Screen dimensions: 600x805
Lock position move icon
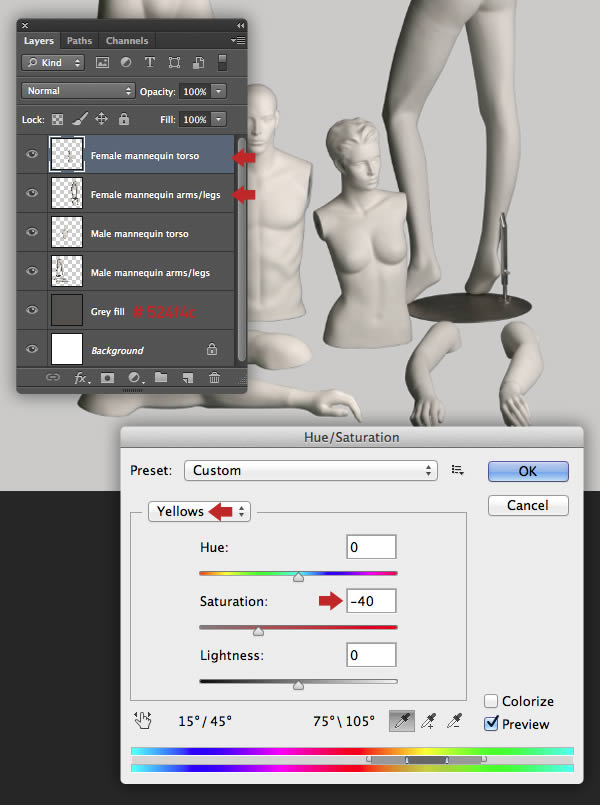pyautogui.click(x=101, y=119)
